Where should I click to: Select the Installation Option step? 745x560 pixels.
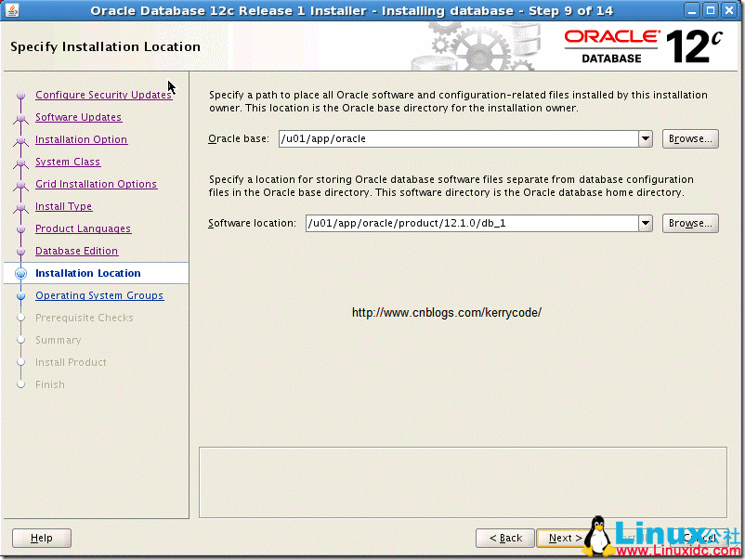(84, 139)
